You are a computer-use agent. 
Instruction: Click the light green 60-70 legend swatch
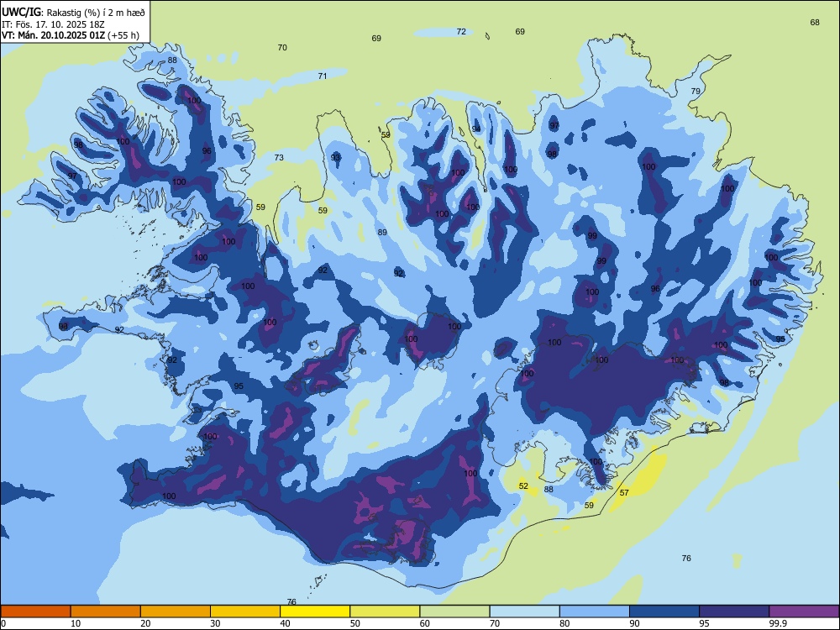454,612
